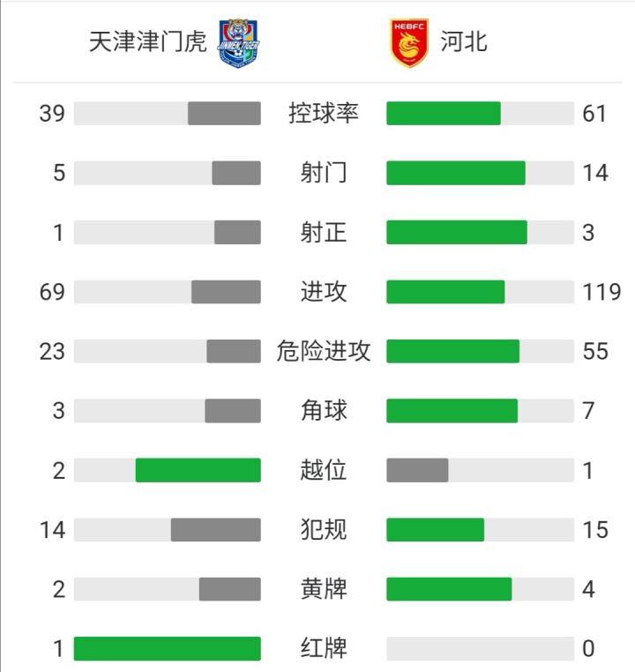635x672 pixels.
Task: Click the 越位 offside stat label
Action: click(x=324, y=470)
